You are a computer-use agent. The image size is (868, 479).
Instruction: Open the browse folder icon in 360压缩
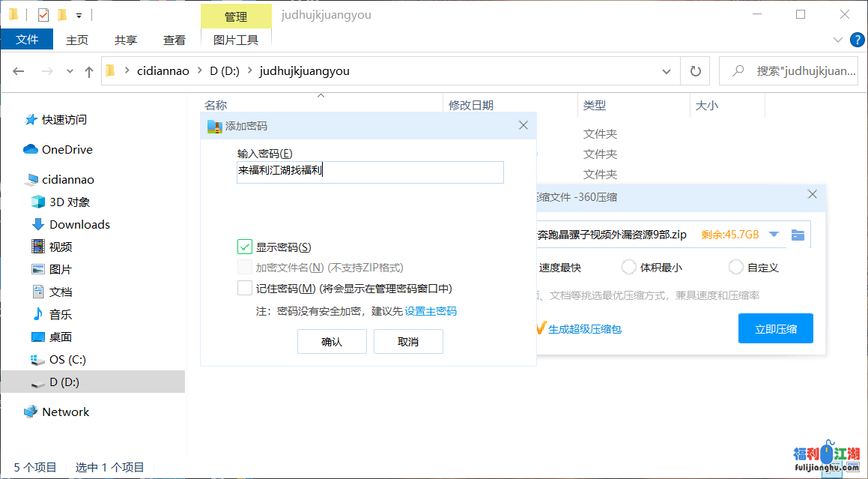(x=798, y=235)
